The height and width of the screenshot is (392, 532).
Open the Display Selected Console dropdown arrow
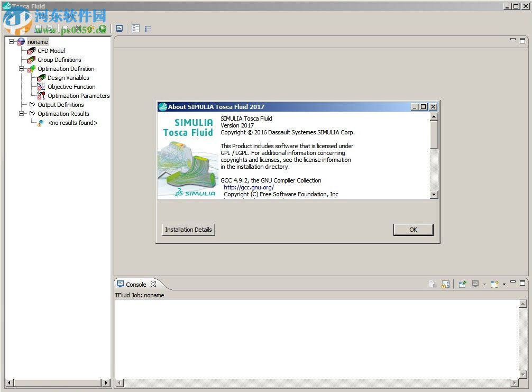coord(484,285)
